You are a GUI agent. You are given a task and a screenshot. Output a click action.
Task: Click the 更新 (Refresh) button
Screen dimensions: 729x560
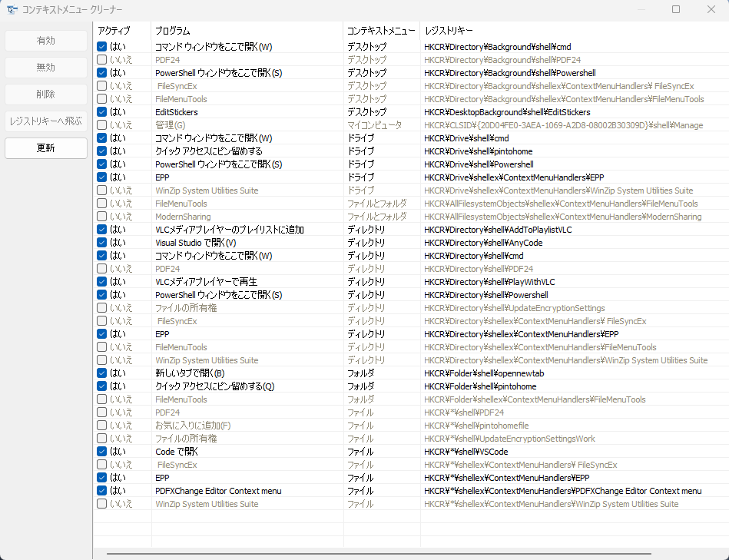coord(46,147)
